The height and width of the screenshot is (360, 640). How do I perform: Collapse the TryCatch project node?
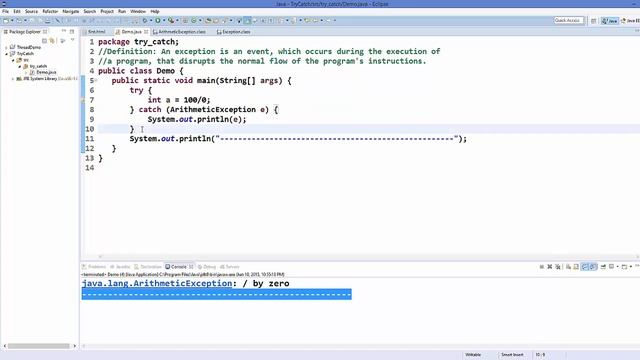coord(6,53)
